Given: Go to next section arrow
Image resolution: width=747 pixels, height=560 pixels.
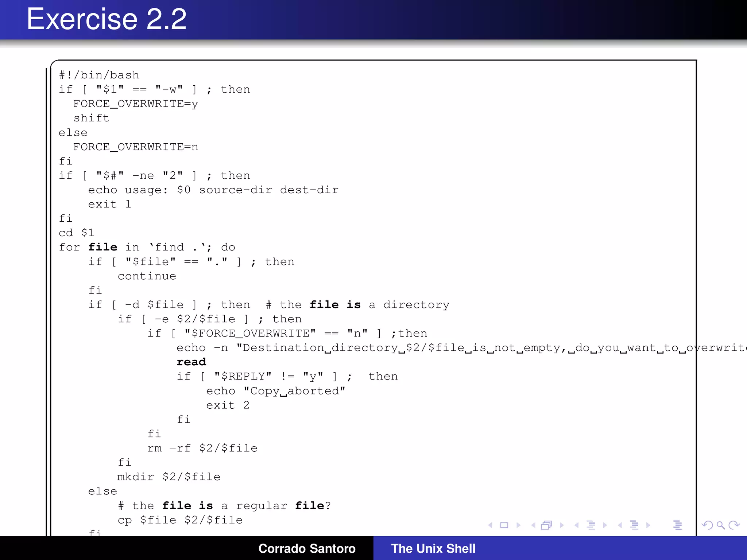Looking at the screenshot, I should 648,525.
